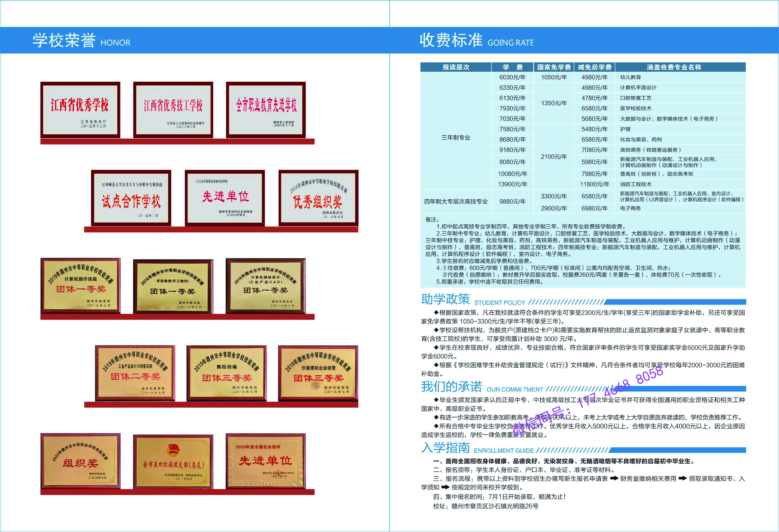Select the 三年制专业 row label cell

point(455,138)
